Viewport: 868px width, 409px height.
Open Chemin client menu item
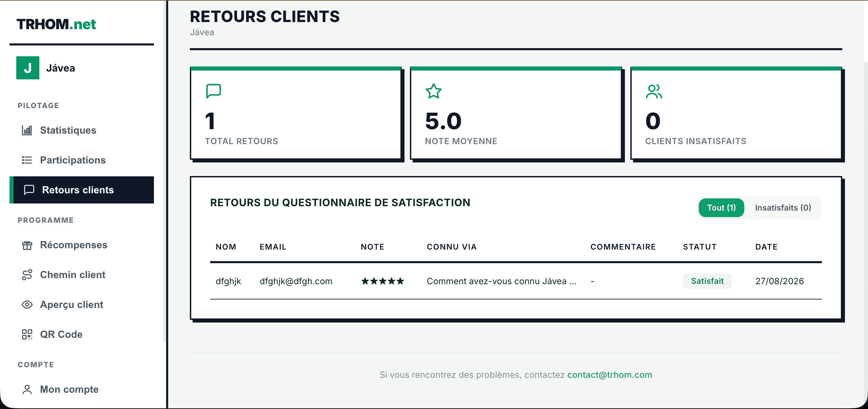82,275
